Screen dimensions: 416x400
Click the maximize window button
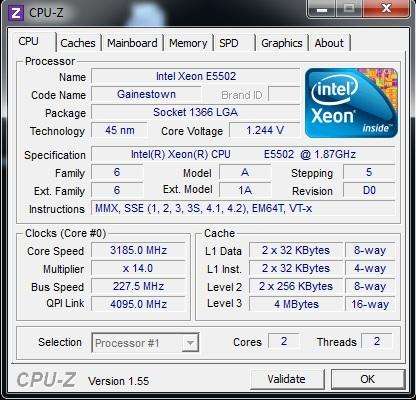tap(349, 8)
